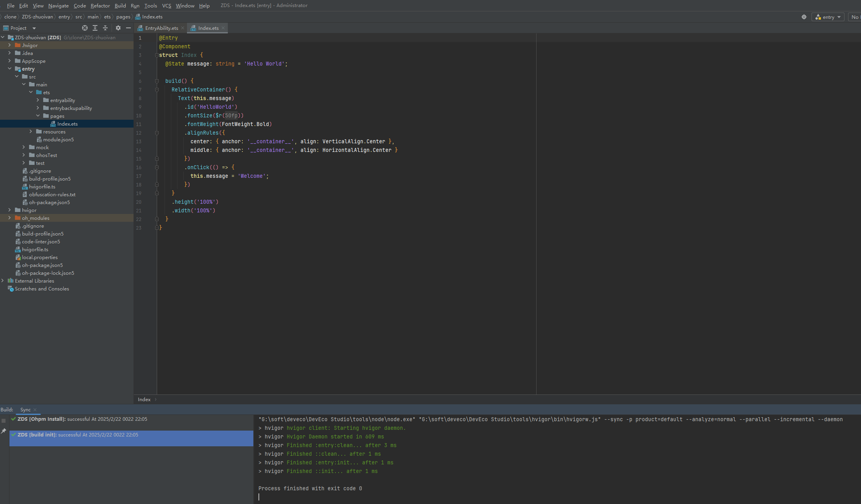Viewport: 861px width, 504px height.
Task: Click the pages breadcrumb in navigation bar
Action: pos(123,17)
